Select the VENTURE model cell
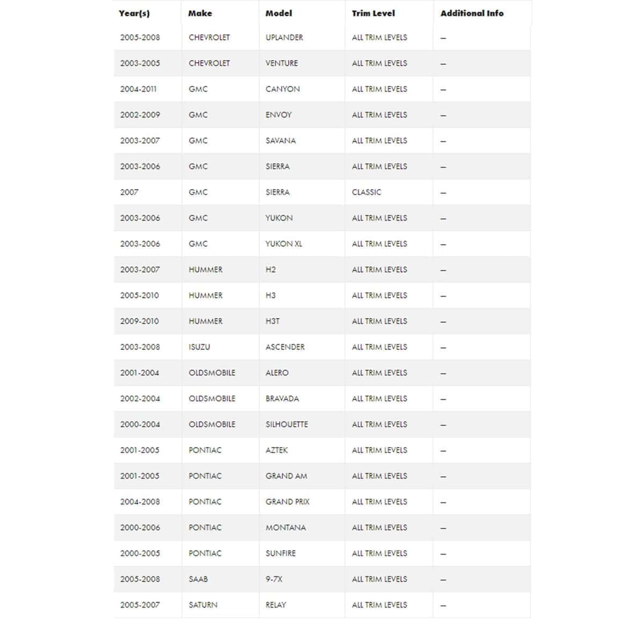Viewport: 644px width, 644px height. point(281,63)
